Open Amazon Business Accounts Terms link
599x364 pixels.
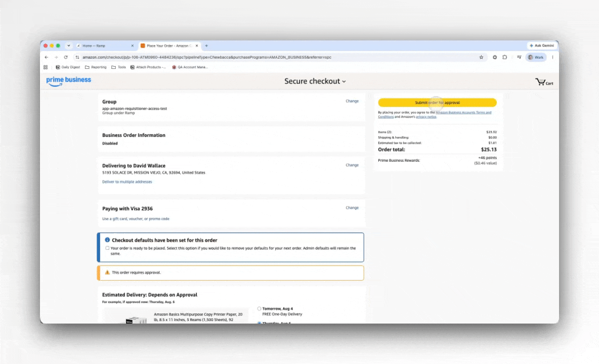463,113
